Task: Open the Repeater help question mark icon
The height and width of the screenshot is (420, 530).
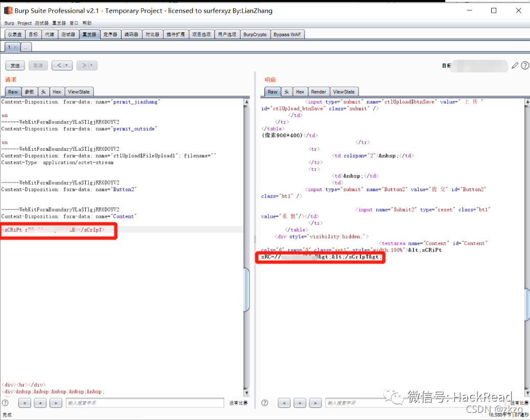Action: (525, 65)
